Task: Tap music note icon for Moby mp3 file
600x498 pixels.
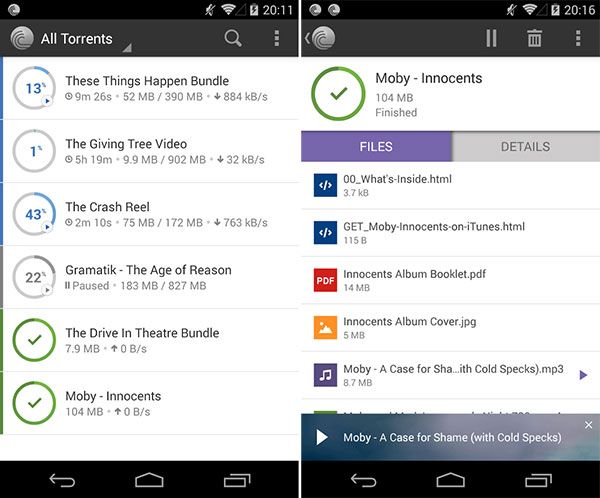Action: click(x=325, y=375)
